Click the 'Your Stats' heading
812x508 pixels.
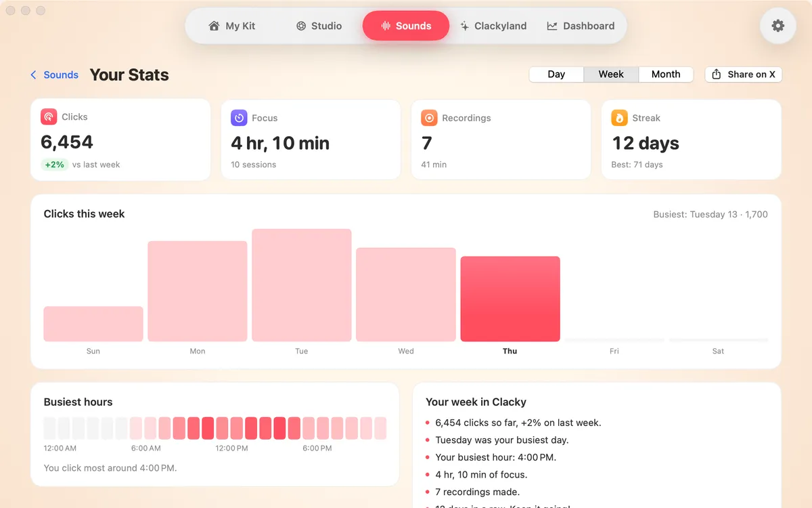click(x=129, y=75)
